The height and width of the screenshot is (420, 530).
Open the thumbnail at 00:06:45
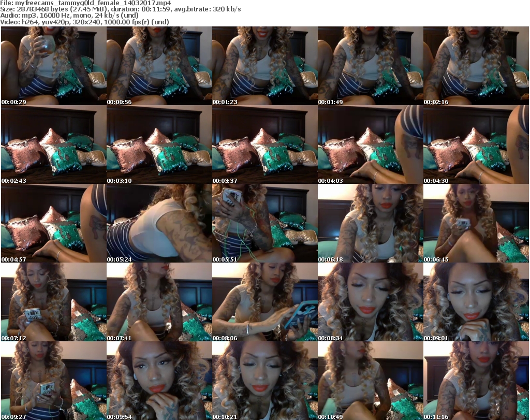tap(476, 223)
